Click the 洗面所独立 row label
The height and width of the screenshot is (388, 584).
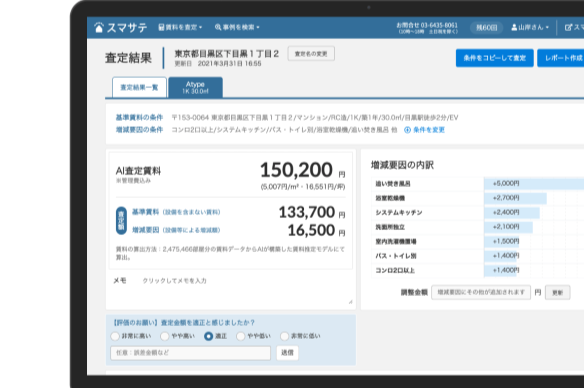click(390, 227)
